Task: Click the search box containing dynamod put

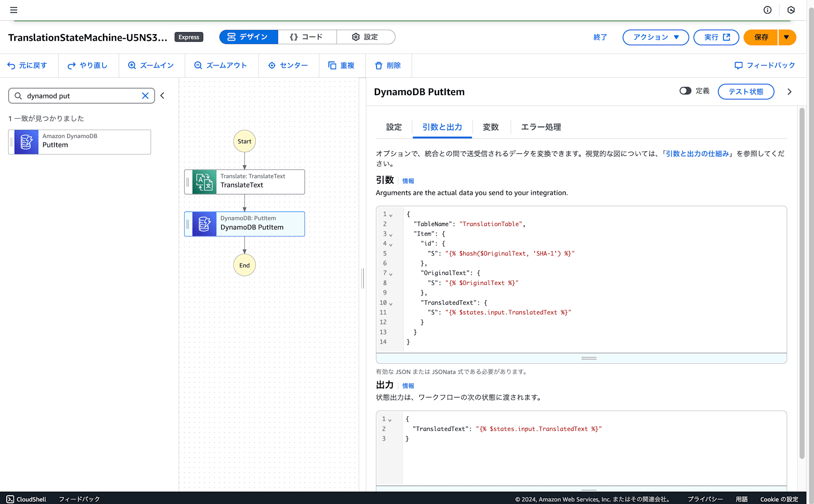Action: pos(81,96)
